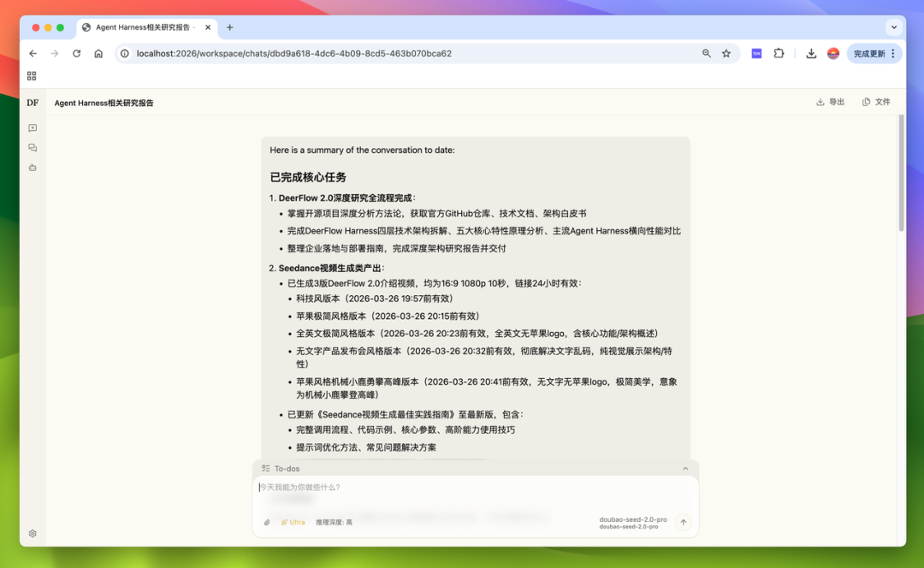Click the bullet 提示词优化方法、常见问题解决方案
The width and height of the screenshot is (924, 568).
[366, 447]
